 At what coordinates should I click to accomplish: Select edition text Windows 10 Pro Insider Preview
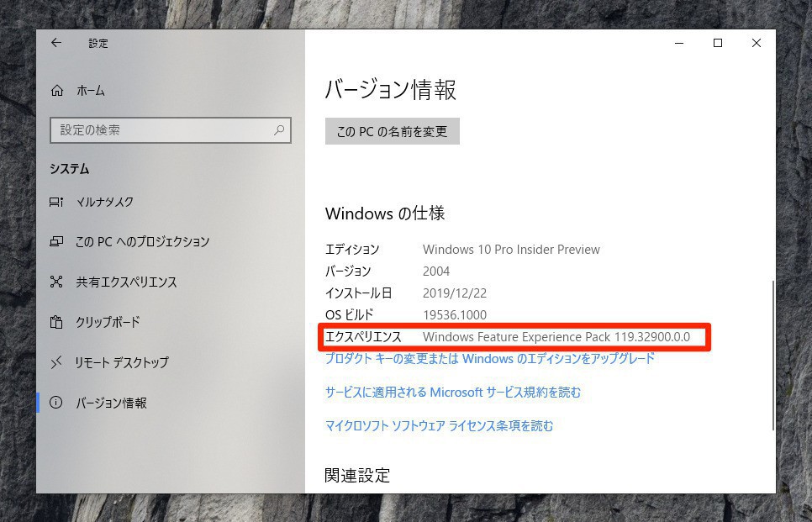click(x=511, y=250)
